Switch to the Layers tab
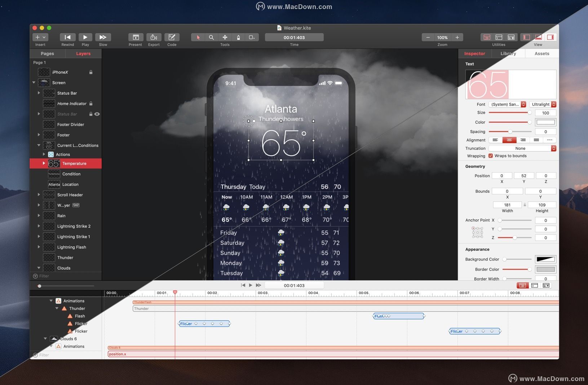Screen dimensions: 588x385 pyautogui.click(x=83, y=53)
